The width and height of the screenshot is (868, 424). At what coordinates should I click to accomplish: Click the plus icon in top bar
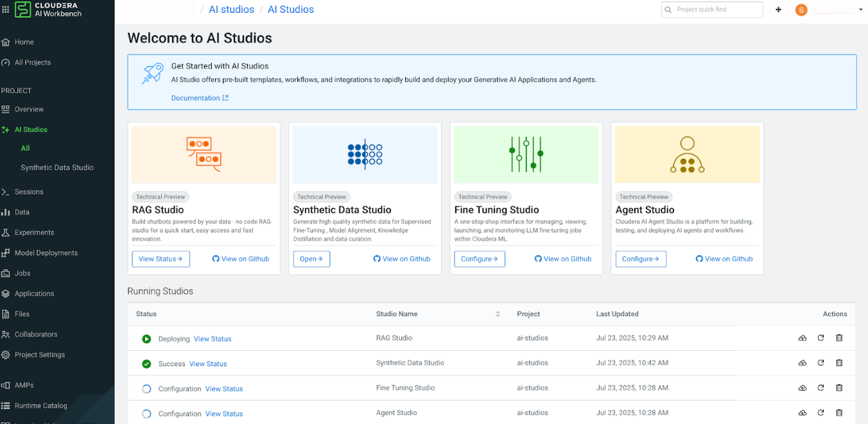pos(778,10)
